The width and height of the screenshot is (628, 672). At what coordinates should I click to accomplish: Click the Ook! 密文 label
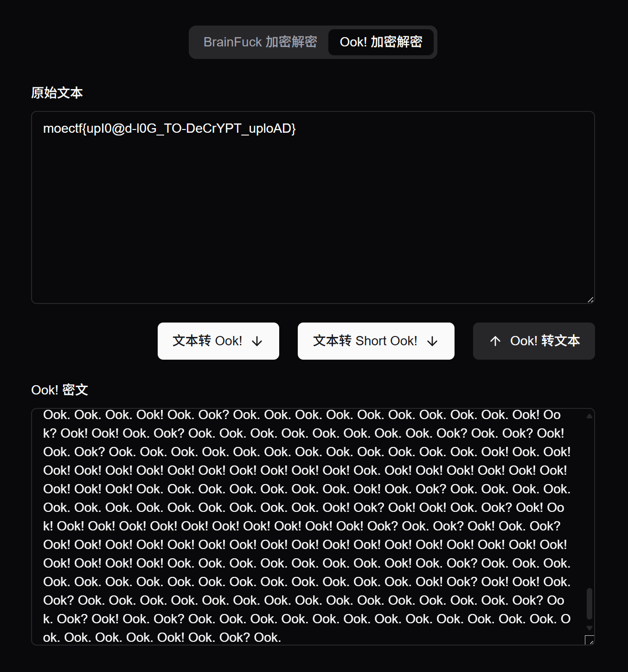59,390
